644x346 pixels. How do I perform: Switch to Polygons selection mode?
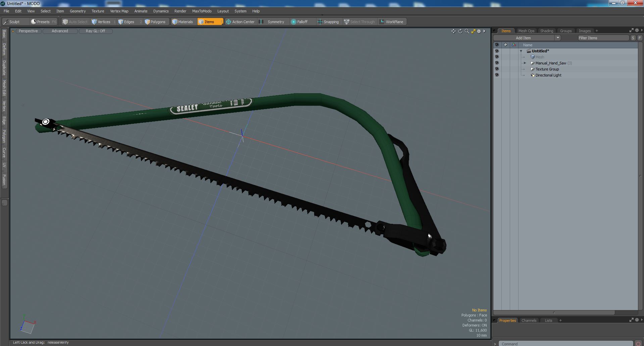[x=157, y=22]
